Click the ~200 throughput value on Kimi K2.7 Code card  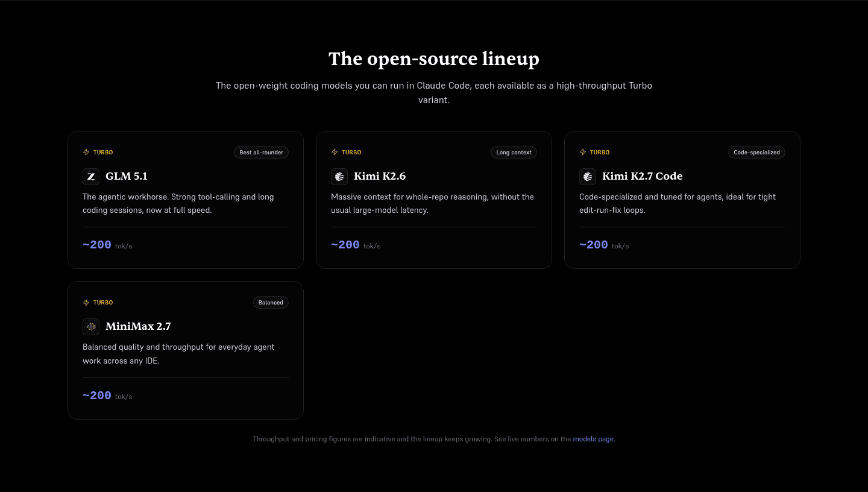pyautogui.click(x=594, y=245)
